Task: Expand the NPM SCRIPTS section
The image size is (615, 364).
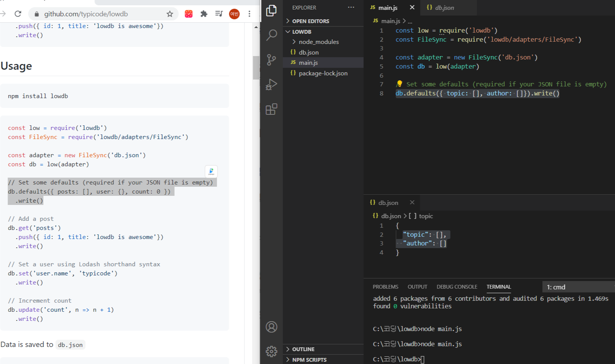Action: [x=323, y=359]
